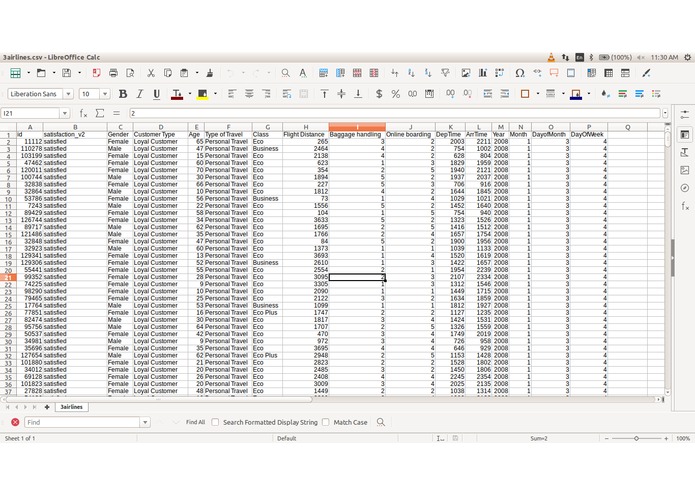This screenshot has width=695, height=494.
Task: Click the Sum sigma icon
Action: 100,113
